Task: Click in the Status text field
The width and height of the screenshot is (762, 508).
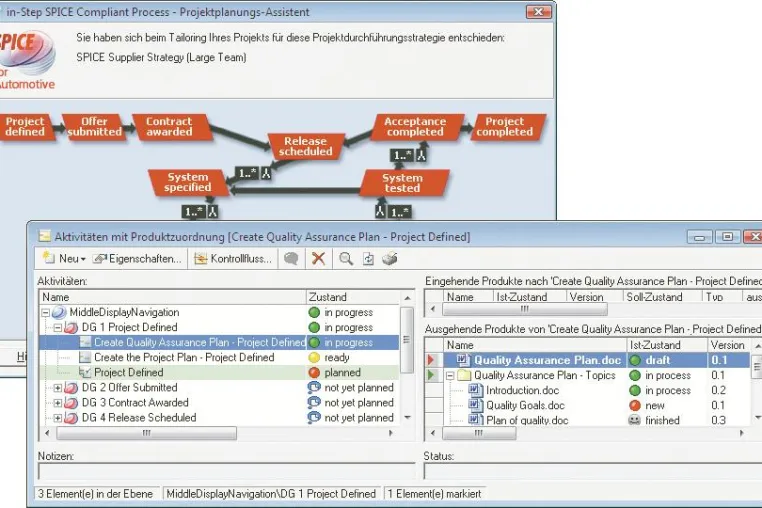Action: 593,471
